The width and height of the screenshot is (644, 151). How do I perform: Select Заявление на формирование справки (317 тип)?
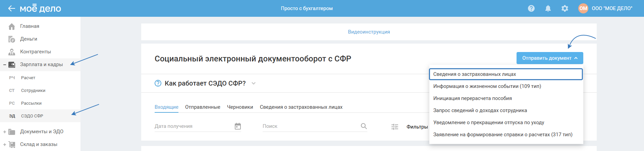coord(506,135)
